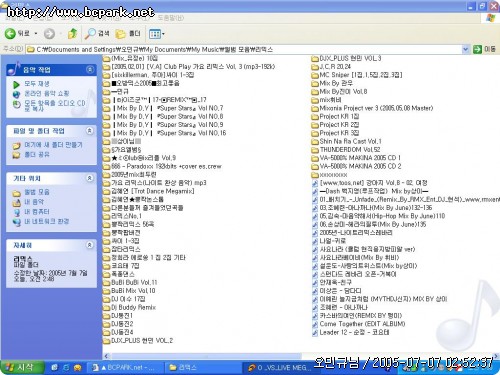Viewport: 500px width, 375px height.
Task: Open the Back history dropdown arrow
Action: [x=36, y=34]
